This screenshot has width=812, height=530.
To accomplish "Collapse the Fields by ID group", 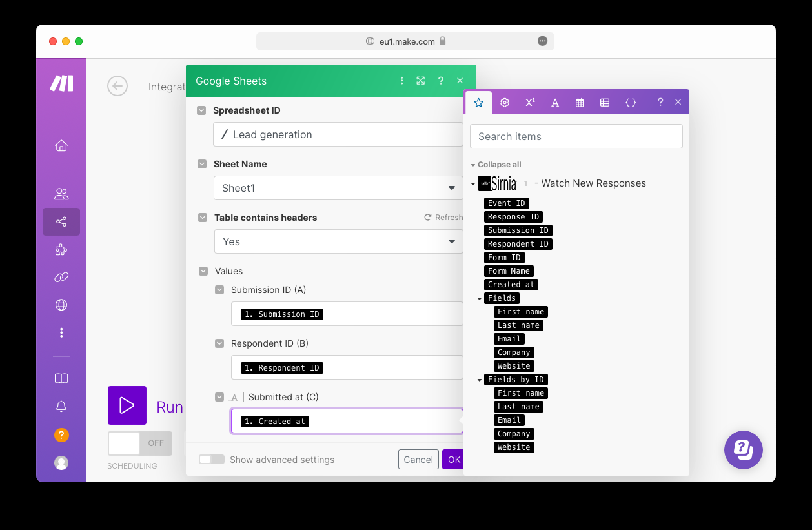I will coord(480,380).
